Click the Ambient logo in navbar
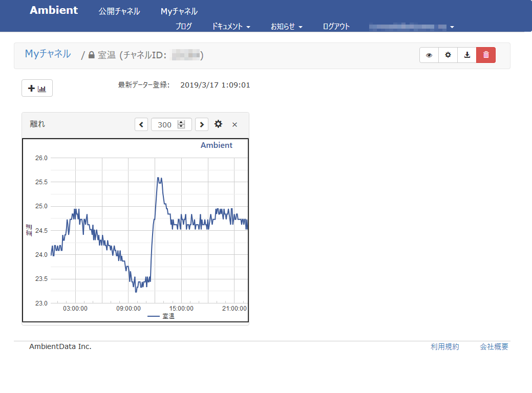Image resolution: width=532 pixels, height=393 pixels. tap(54, 10)
